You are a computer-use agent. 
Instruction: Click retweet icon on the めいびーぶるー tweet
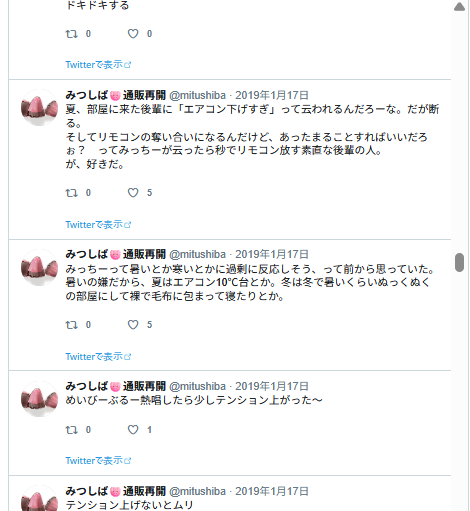point(71,430)
